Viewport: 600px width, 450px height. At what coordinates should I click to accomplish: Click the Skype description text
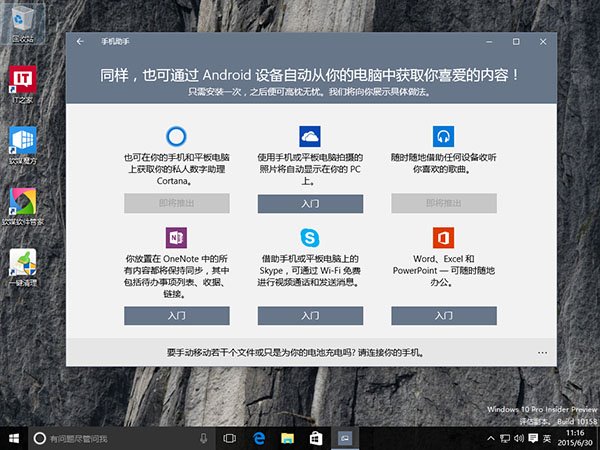point(310,271)
